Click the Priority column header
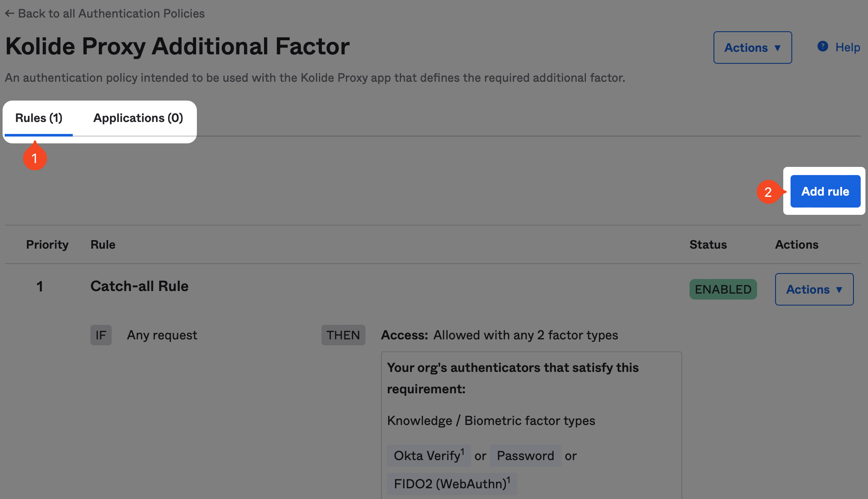The height and width of the screenshot is (499, 868). [48, 245]
